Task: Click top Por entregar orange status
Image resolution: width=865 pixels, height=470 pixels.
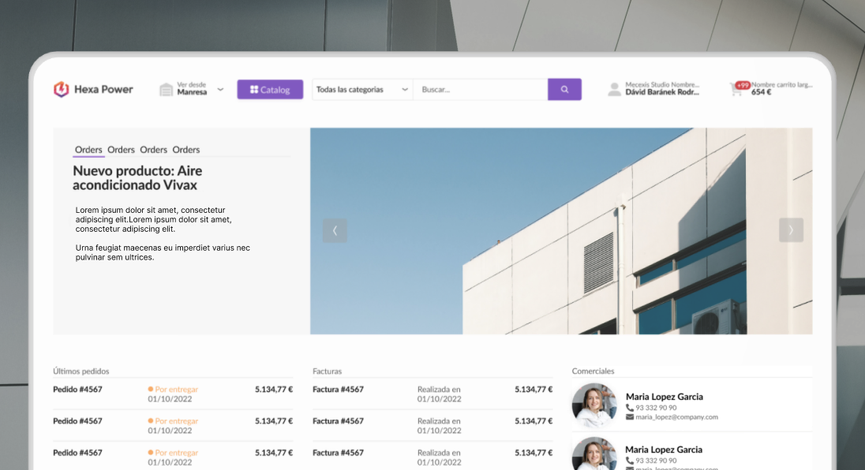Action: tap(173, 389)
